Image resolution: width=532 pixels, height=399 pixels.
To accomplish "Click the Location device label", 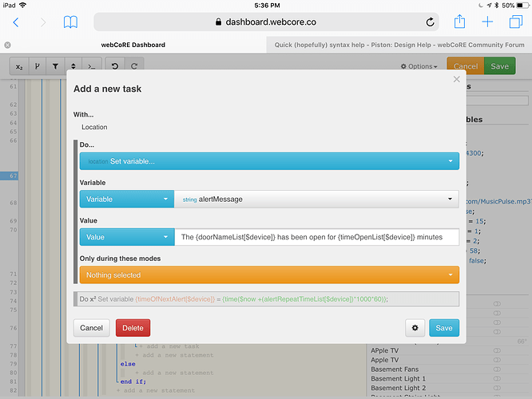I will tap(94, 127).
